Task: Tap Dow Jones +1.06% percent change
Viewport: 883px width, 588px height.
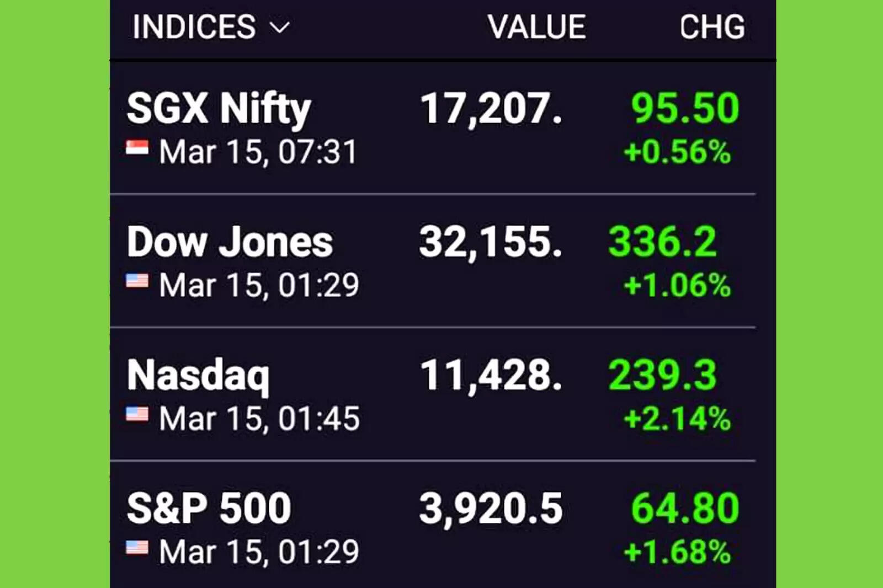Action: pos(677,285)
